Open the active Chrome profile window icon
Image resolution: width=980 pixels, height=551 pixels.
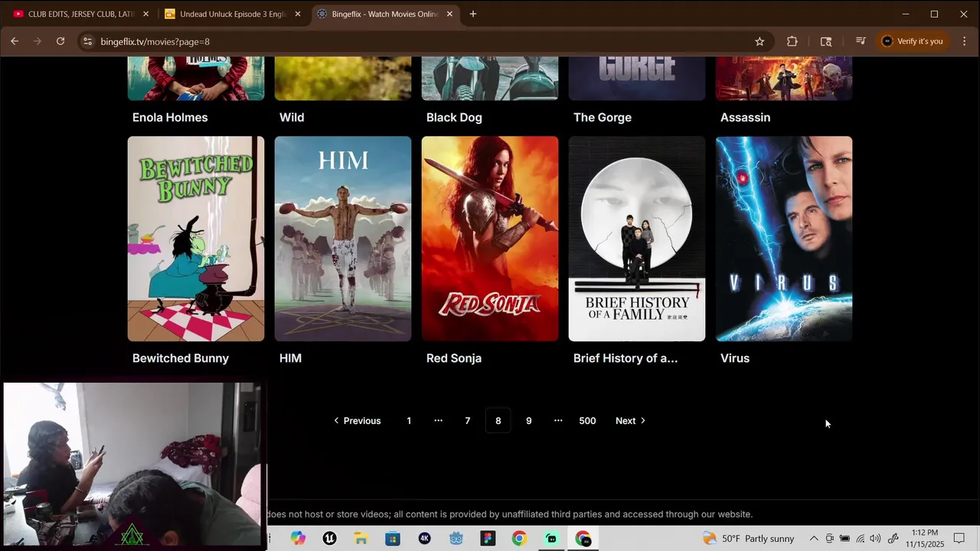[583, 539]
